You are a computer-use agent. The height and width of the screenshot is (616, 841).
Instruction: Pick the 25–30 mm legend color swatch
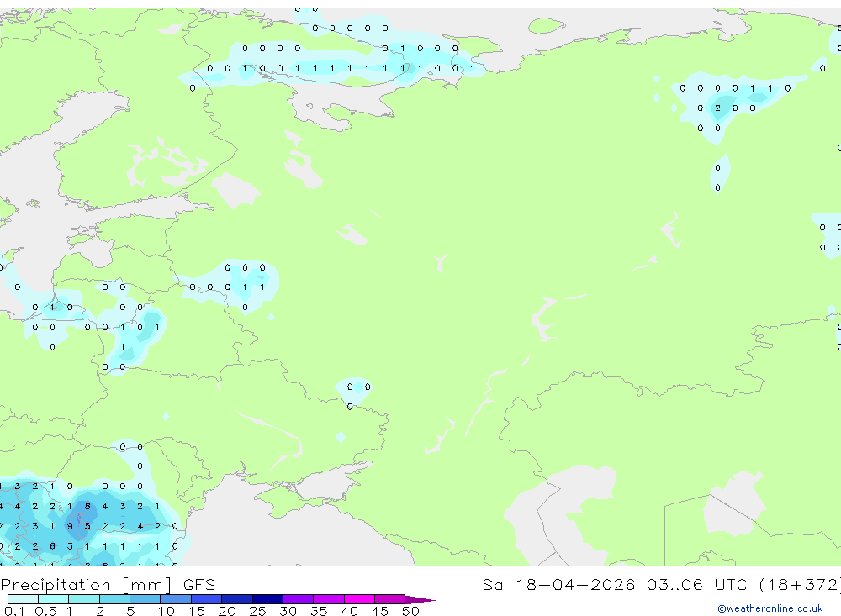pos(267,599)
